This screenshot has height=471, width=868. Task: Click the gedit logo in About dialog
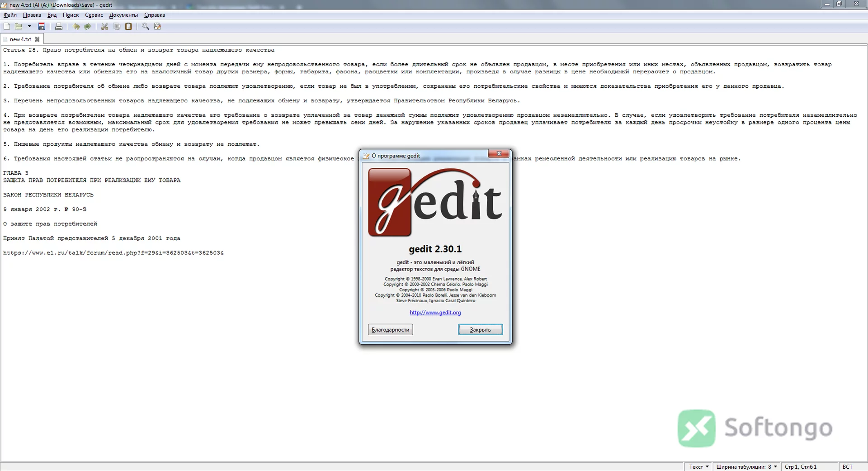[435, 202]
